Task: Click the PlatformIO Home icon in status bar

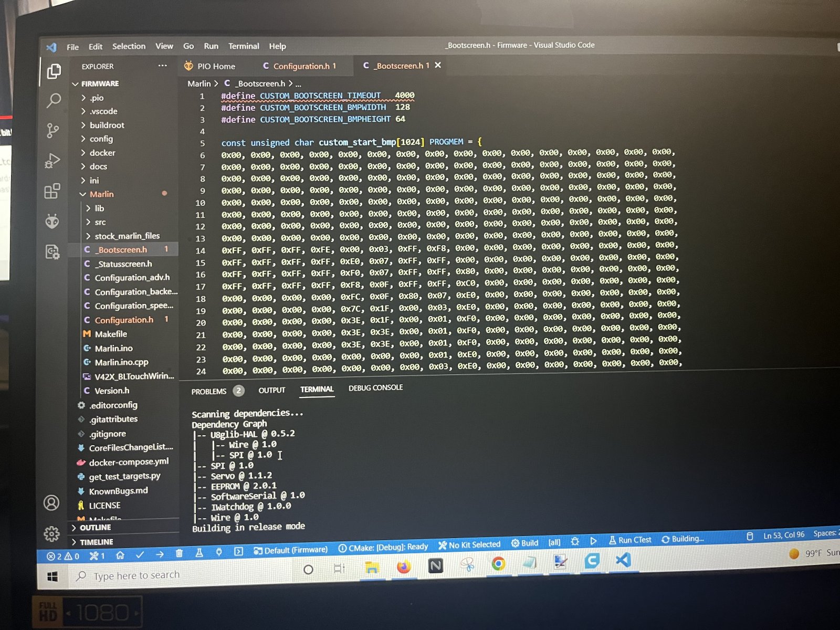Action: click(120, 555)
